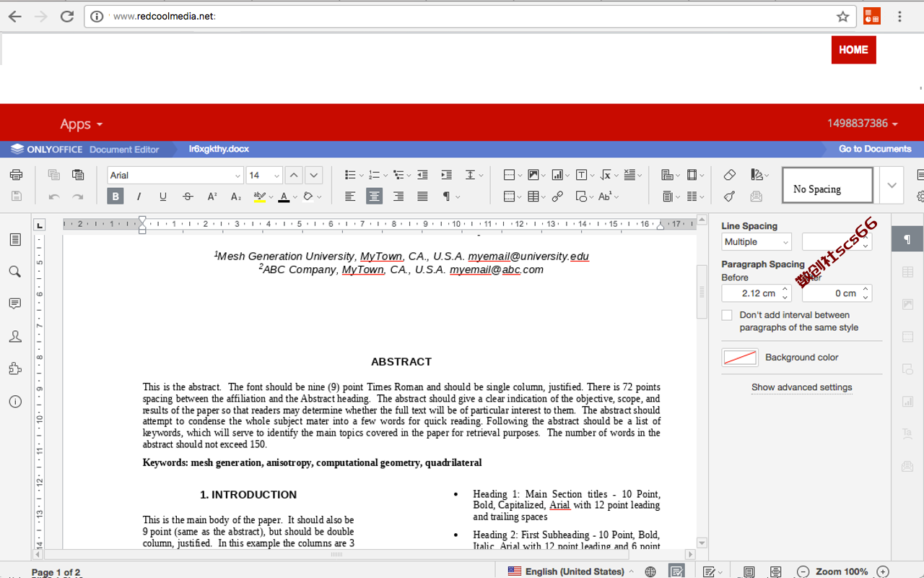Expand the paragraph styles gallery arrow

tap(892, 185)
